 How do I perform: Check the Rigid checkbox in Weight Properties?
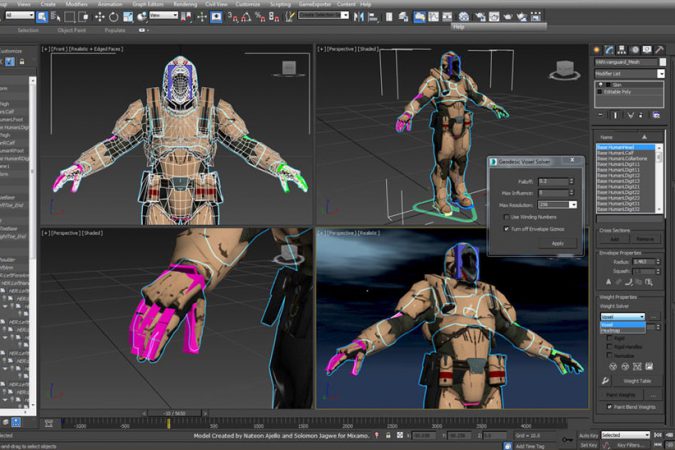point(609,338)
